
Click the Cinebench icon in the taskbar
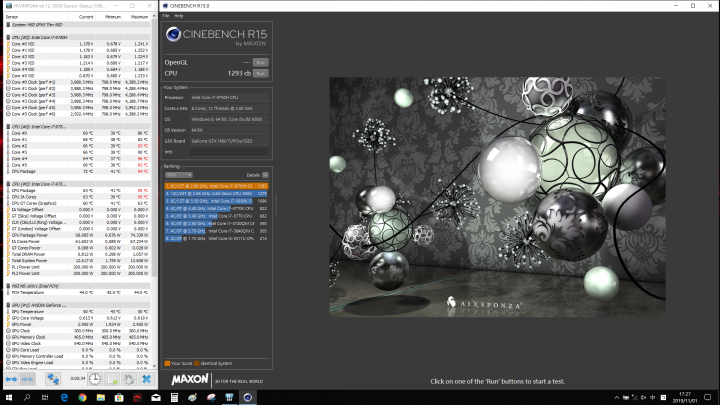(x=248, y=397)
